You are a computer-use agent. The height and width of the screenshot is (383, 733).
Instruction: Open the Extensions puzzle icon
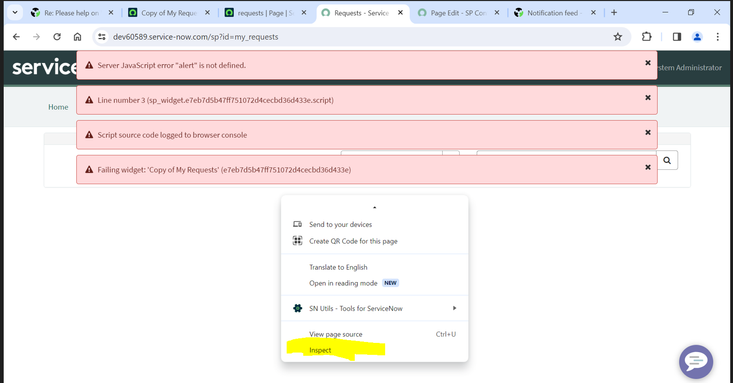pyautogui.click(x=647, y=36)
